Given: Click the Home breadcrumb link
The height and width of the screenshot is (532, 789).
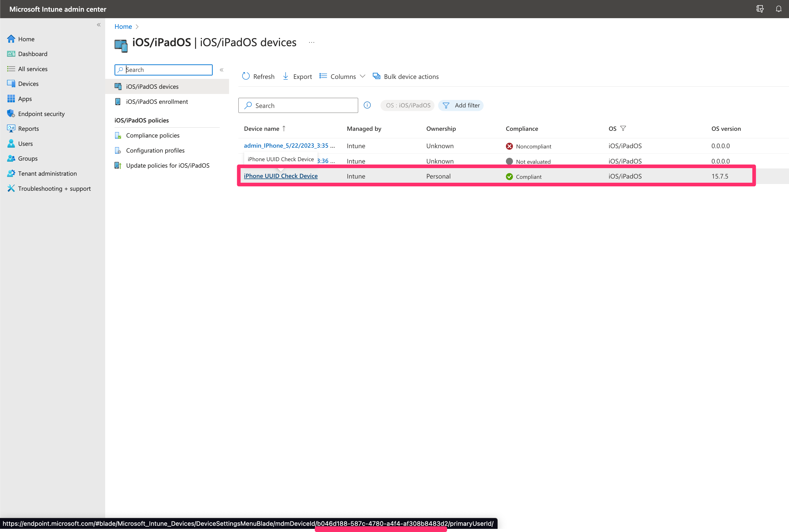Looking at the screenshot, I should point(123,26).
